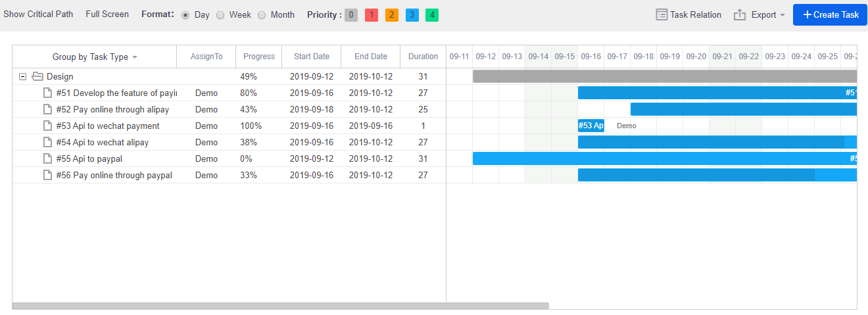Collapse the Design task group
Screen dimensions: 868x315
[x=23, y=76]
